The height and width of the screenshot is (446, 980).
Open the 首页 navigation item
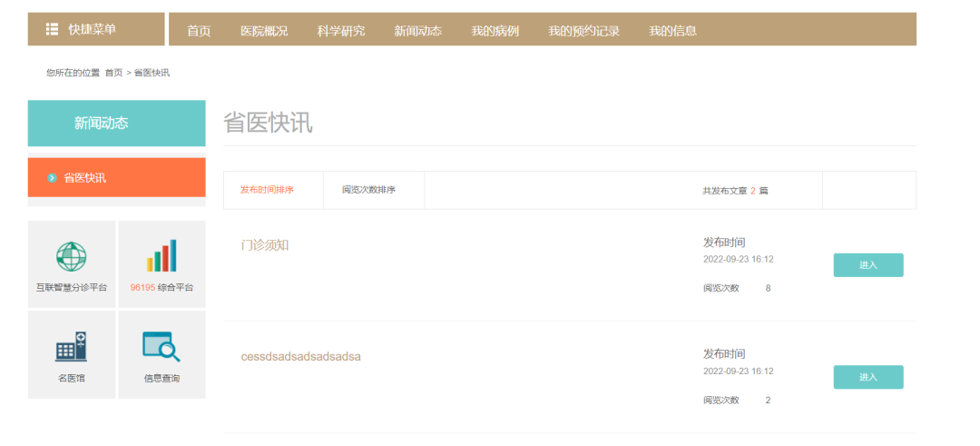(x=199, y=31)
